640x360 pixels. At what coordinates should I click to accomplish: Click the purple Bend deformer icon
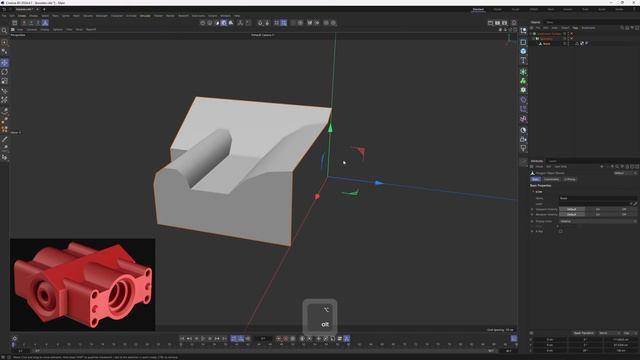(523, 100)
